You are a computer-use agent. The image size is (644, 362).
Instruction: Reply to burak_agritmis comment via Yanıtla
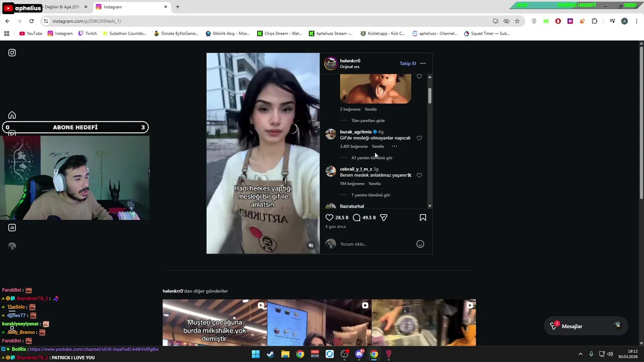point(377,146)
